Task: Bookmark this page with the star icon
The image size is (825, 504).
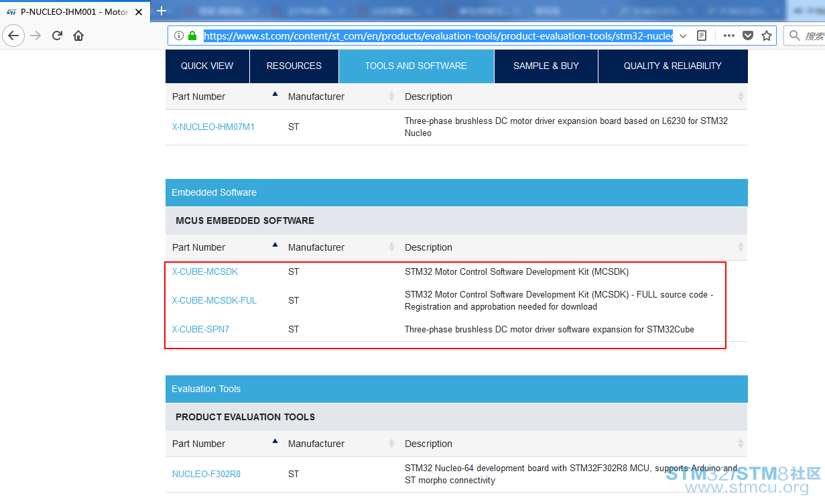Action: (x=767, y=36)
